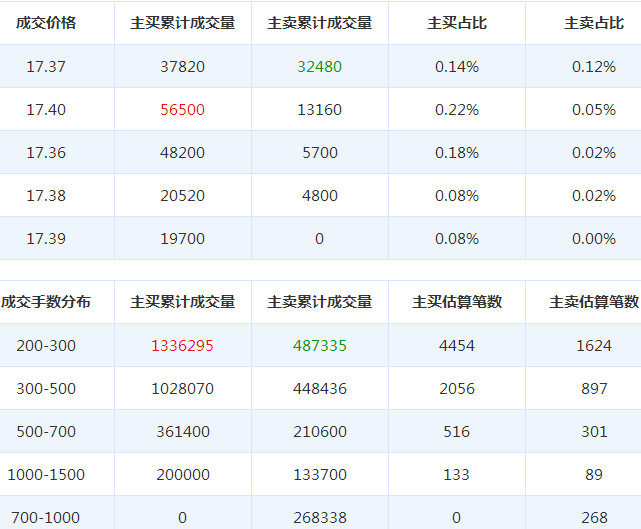Screen dimensions: 641x529
Task: Select the price cell 17.40
Action: click(x=46, y=110)
